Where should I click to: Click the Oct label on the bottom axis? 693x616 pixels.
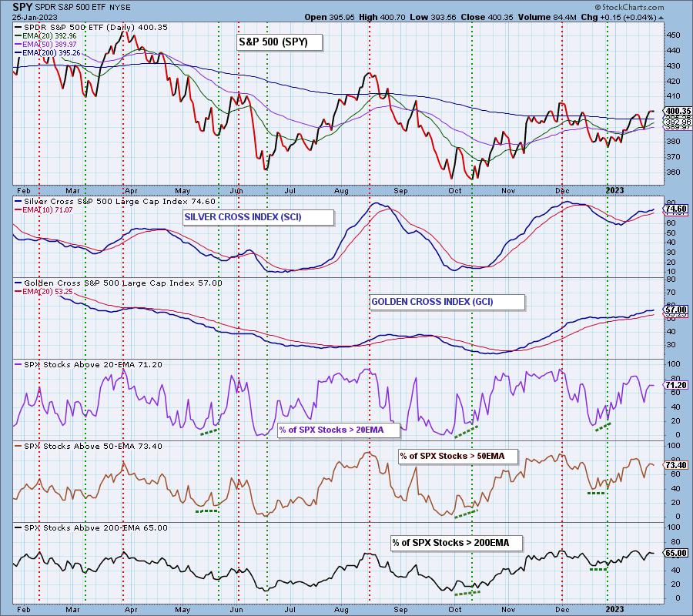tap(455, 609)
